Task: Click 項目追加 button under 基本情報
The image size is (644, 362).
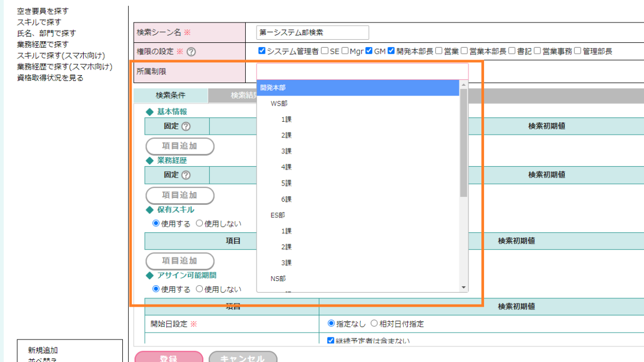Action: [x=180, y=146]
